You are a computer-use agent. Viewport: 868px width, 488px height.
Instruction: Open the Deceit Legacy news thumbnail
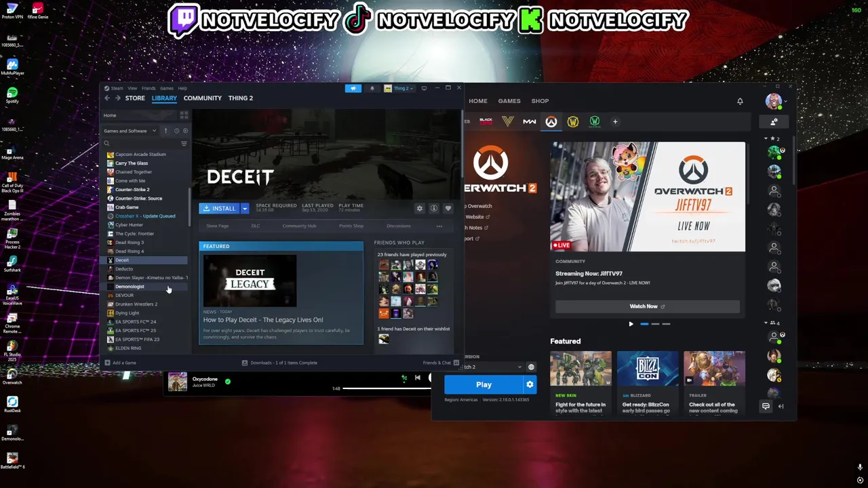pyautogui.click(x=250, y=281)
